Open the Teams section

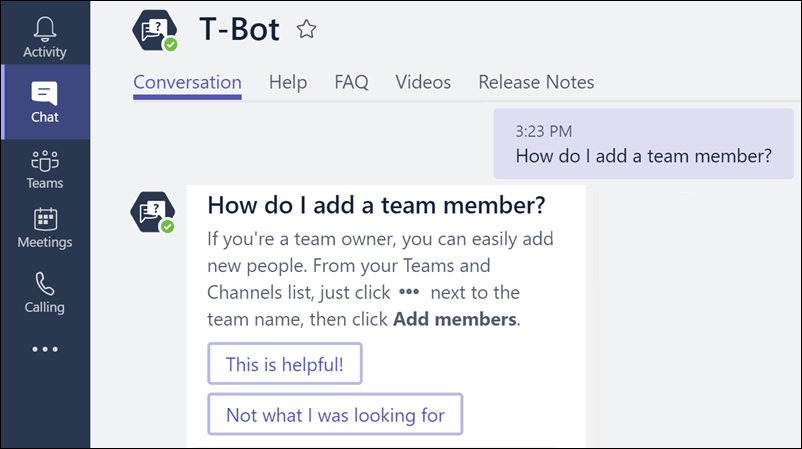click(45, 169)
